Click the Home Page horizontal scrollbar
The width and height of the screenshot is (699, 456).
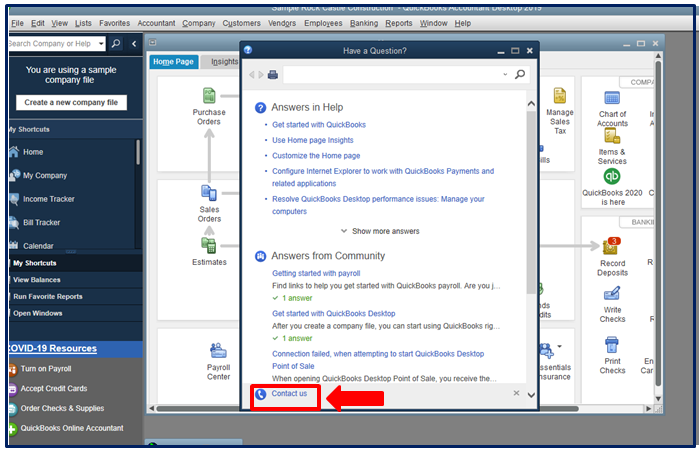(367, 408)
